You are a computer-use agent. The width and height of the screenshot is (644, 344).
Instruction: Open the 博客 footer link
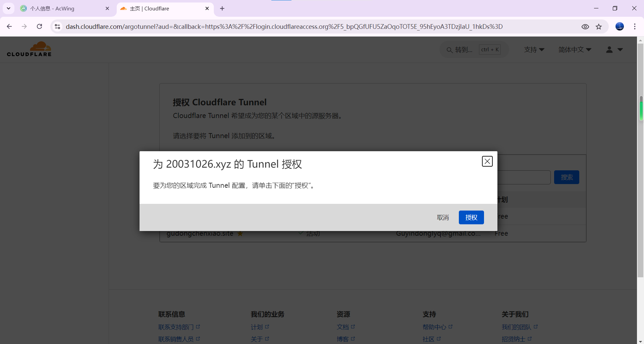coord(346,339)
